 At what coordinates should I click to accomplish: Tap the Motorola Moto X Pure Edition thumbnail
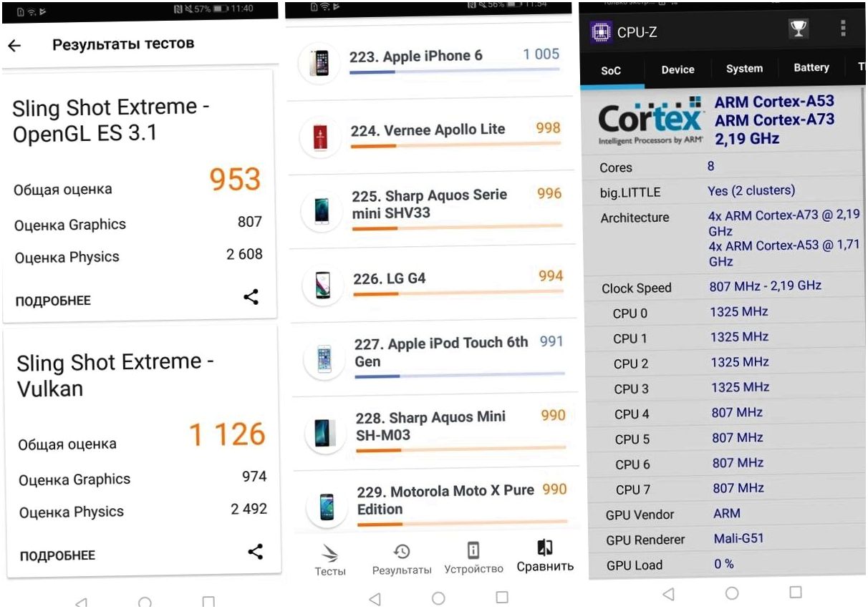327,507
